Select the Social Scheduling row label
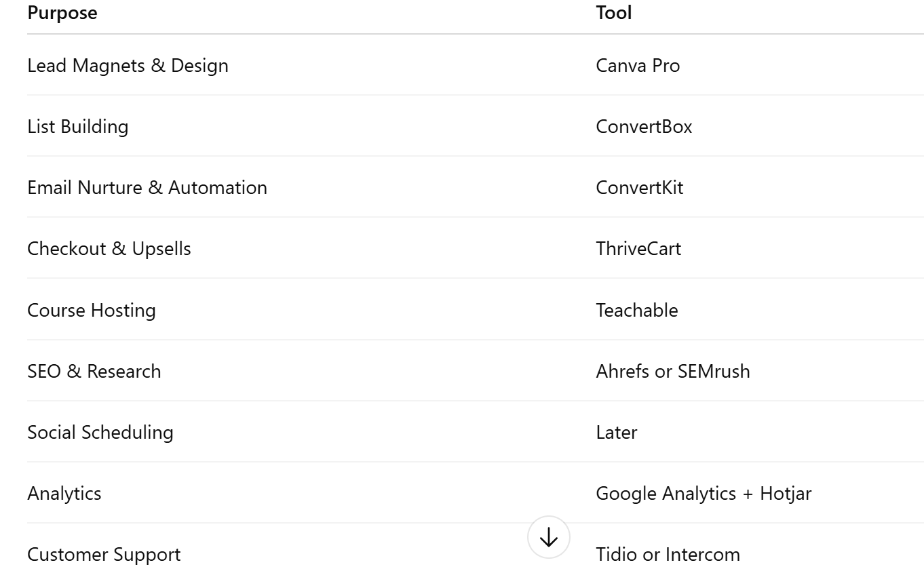 tap(100, 433)
